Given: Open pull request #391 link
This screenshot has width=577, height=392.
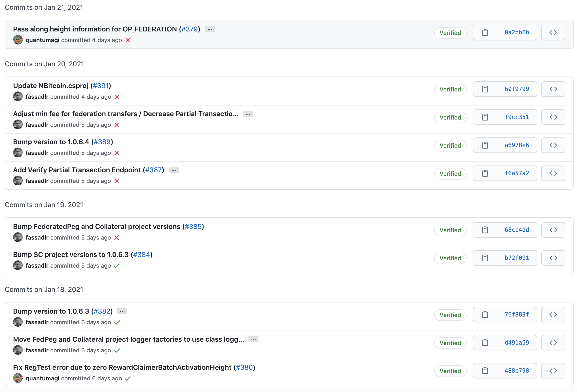Looking at the screenshot, I should click(x=100, y=86).
